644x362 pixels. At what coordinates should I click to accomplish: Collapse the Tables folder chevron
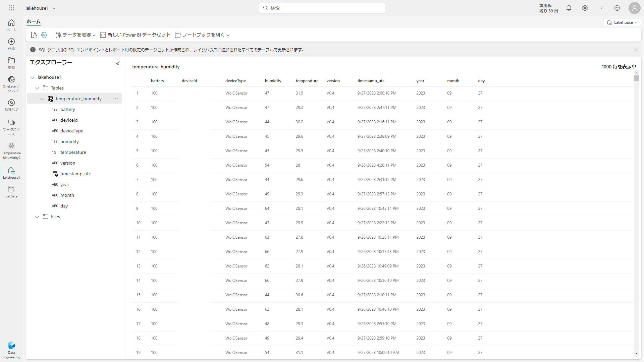37,88
